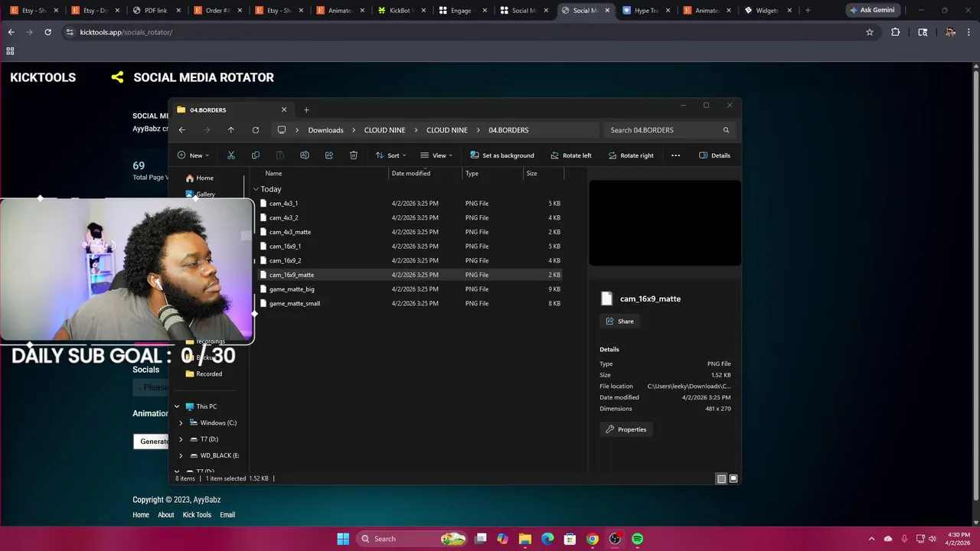Click the Delete trash icon in Explorer toolbar
The width and height of the screenshot is (980, 551).
[x=353, y=155]
